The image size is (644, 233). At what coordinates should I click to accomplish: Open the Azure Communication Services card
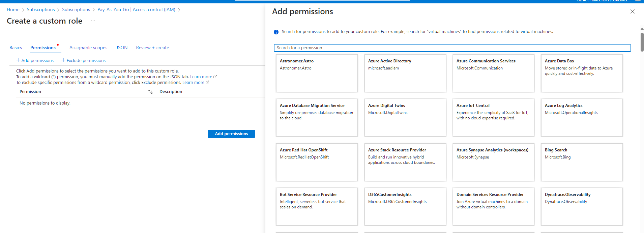tap(494, 73)
